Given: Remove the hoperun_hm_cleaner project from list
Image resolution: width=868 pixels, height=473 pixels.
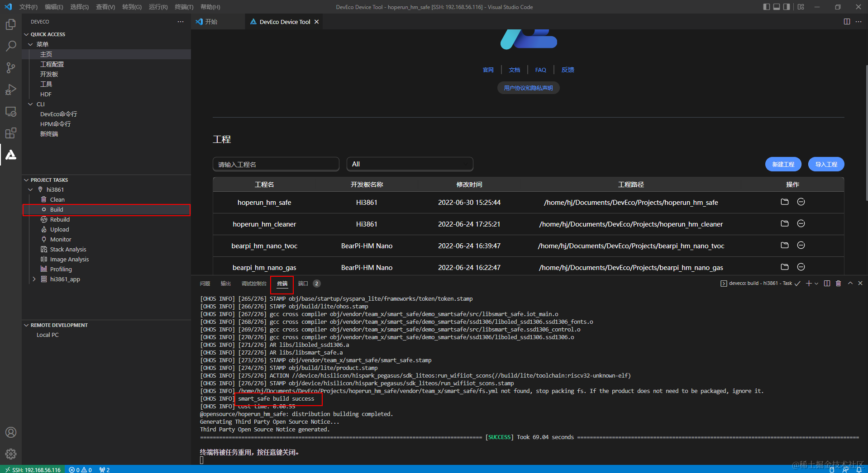Looking at the screenshot, I should click(801, 223).
